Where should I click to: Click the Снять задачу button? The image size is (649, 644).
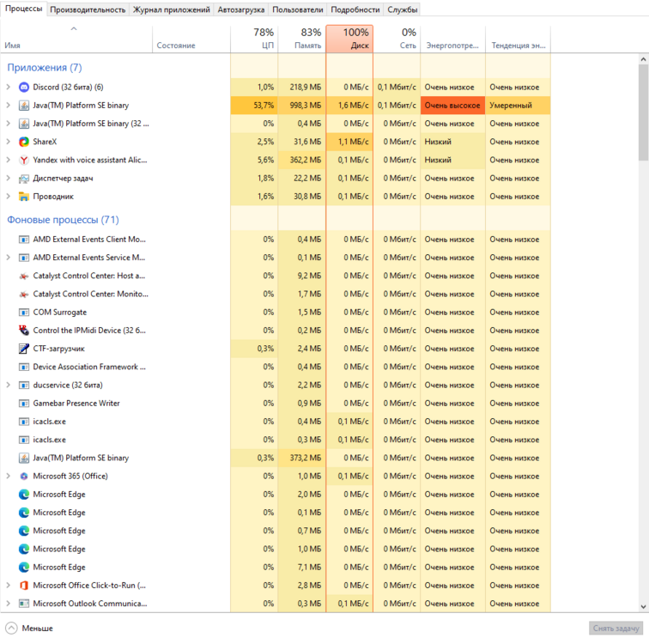pyautogui.click(x=616, y=629)
